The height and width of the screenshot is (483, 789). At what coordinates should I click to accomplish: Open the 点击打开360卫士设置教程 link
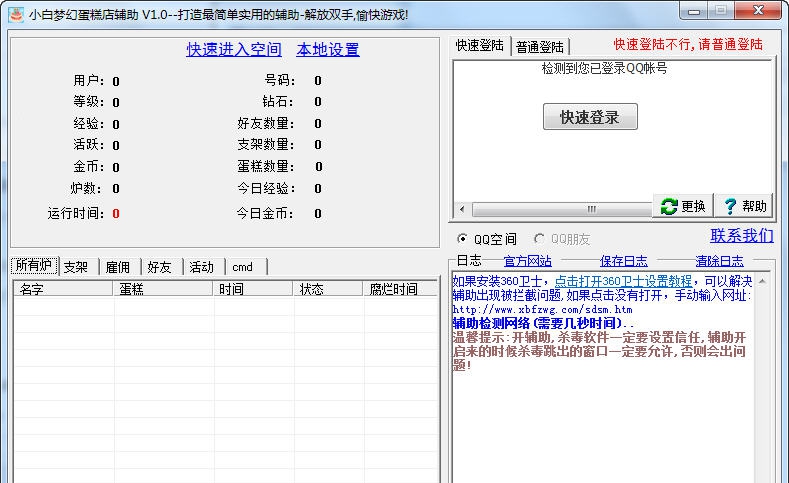click(x=623, y=281)
